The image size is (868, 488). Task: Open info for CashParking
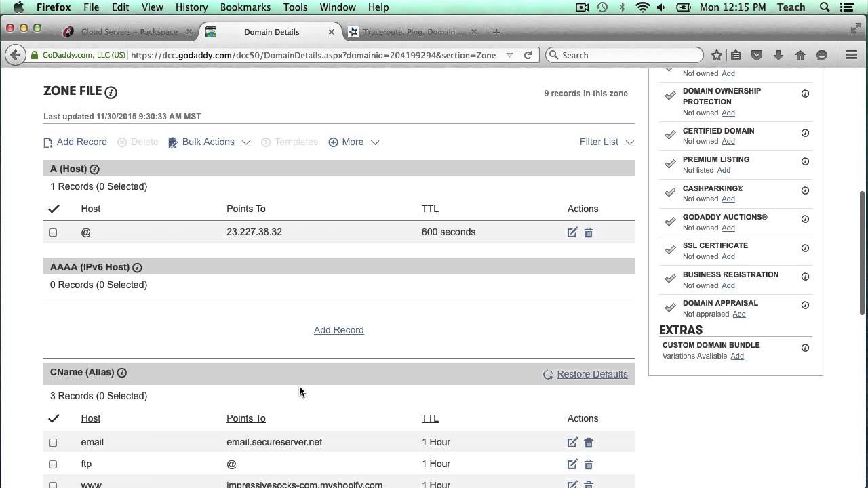pyautogui.click(x=805, y=190)
